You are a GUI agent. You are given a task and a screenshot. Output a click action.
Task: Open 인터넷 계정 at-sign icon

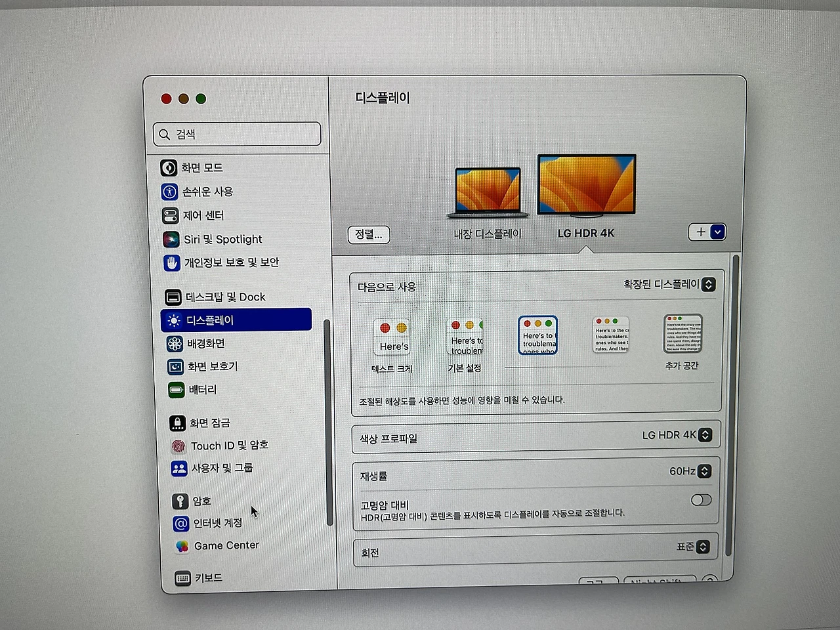click(x=181, y=524)
